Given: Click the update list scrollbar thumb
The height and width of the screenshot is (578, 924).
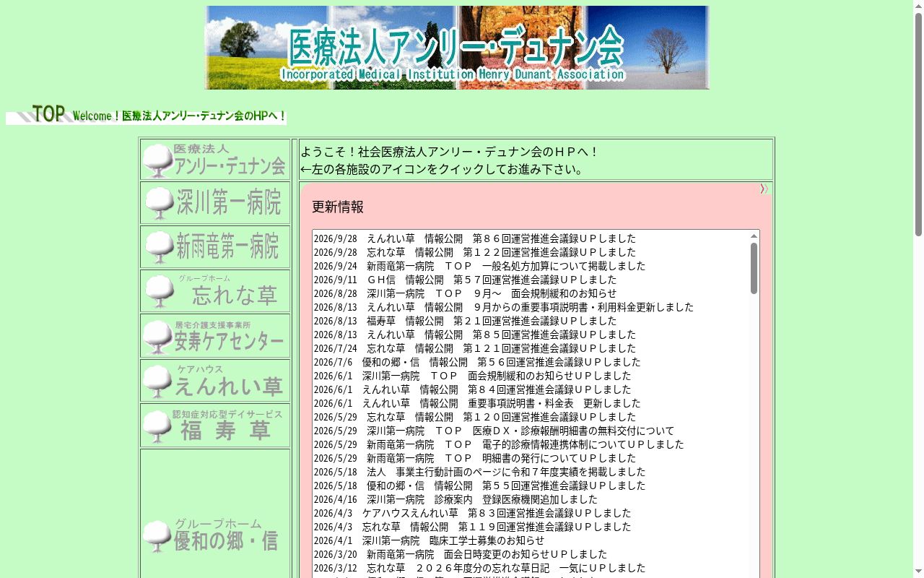Looking at the screenshot, I should 754,268.
